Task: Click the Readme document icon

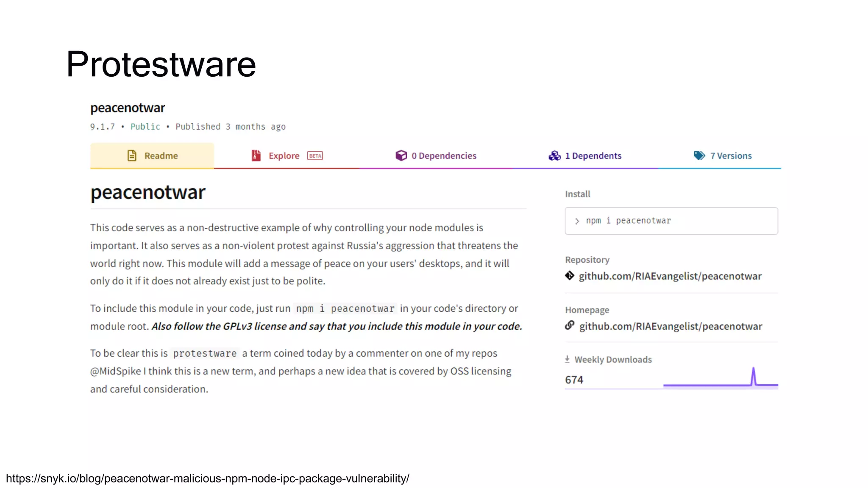Action: coord(132,155)
